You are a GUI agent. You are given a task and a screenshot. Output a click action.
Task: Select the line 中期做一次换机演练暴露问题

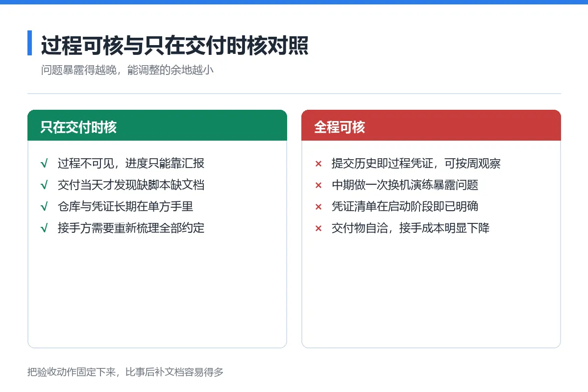point(405,185)
